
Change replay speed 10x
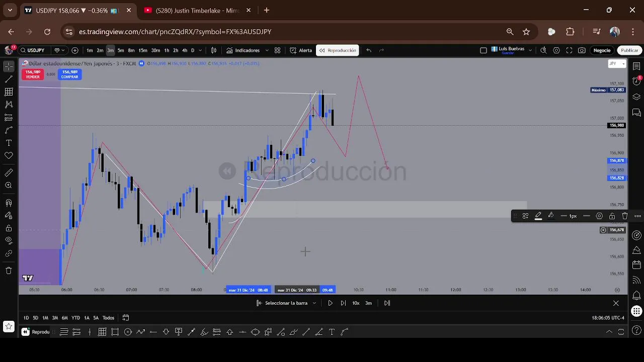click(x=356, y=303)
